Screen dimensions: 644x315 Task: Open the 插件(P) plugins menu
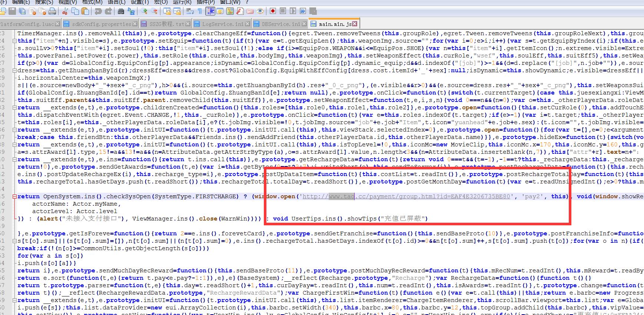[206, 2]
